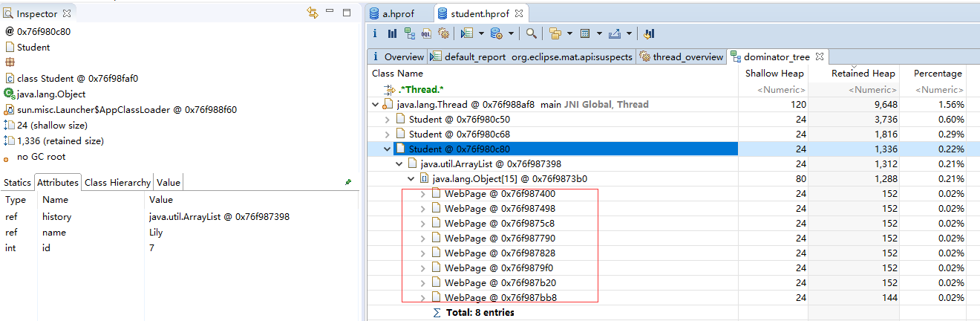Image resolution: width=980 pixels, height=321 pixels.
Task: Open dropdown next to Calculate retained size
Action: click(x=599, y=33)
